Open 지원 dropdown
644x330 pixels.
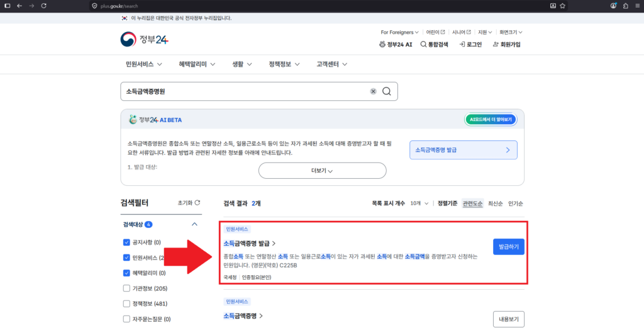pos(485,32)
